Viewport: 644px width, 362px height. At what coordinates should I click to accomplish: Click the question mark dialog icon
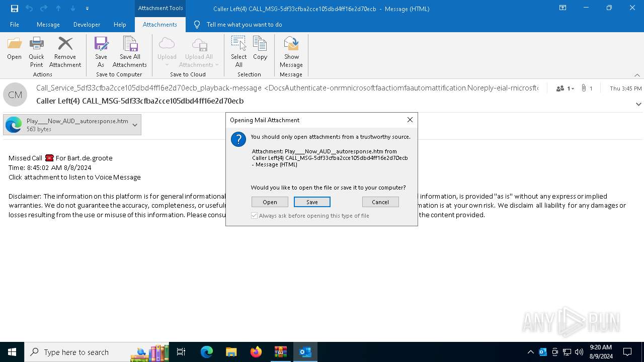click(238, 139)
